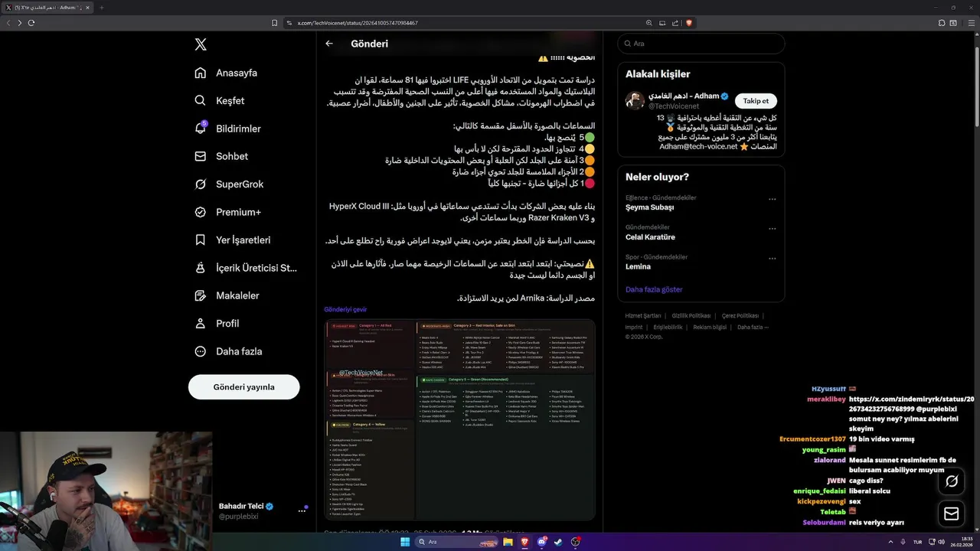980x551 pixels.
Task: Open the Adham@tech-voice.net email link
Action: point(698,146)
